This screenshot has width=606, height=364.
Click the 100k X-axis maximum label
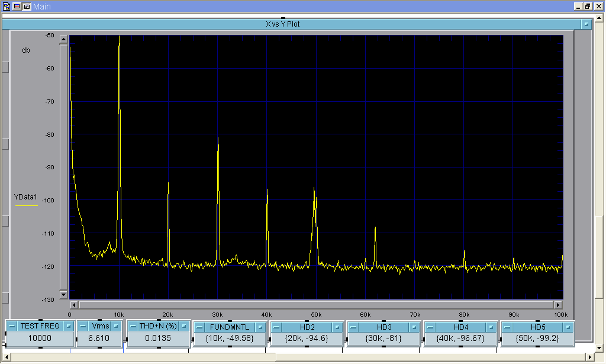pyautogui.click(x=561, y=315)
